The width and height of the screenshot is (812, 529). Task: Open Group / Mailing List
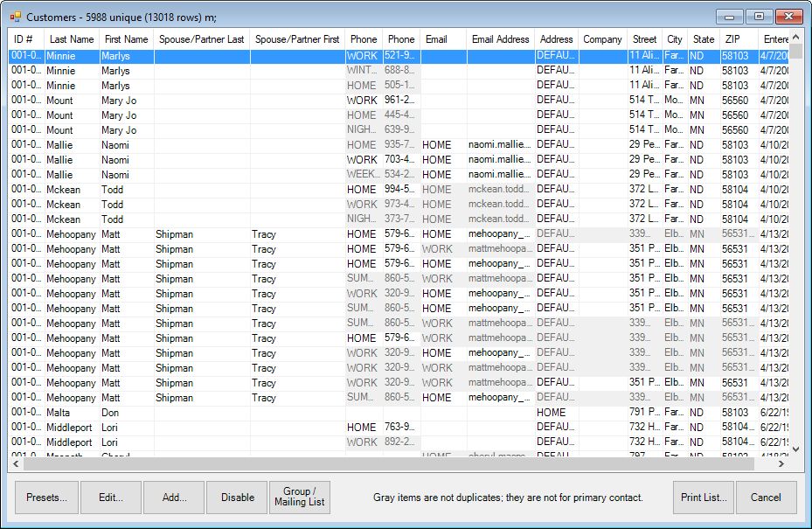pyautogui.click(x=299, y=498)
